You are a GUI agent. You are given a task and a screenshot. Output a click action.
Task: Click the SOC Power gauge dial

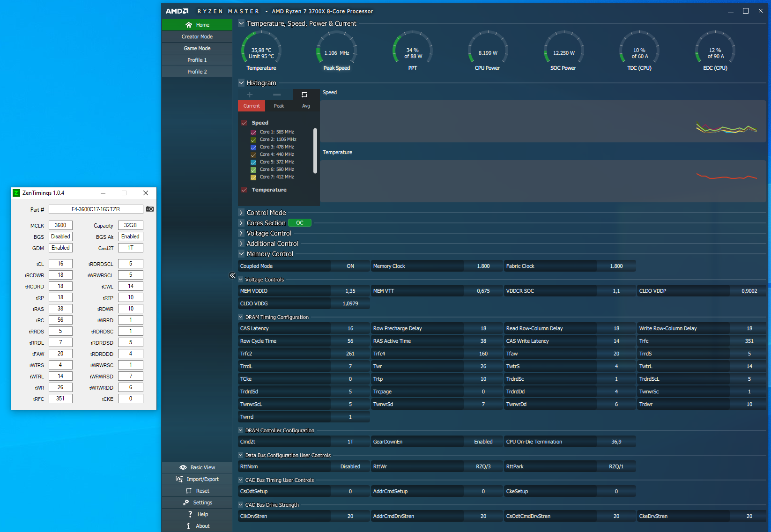[x=564, y=48]
